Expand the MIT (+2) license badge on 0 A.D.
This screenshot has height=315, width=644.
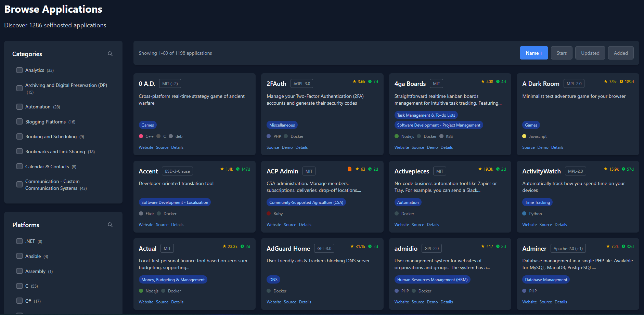(170, 83)
